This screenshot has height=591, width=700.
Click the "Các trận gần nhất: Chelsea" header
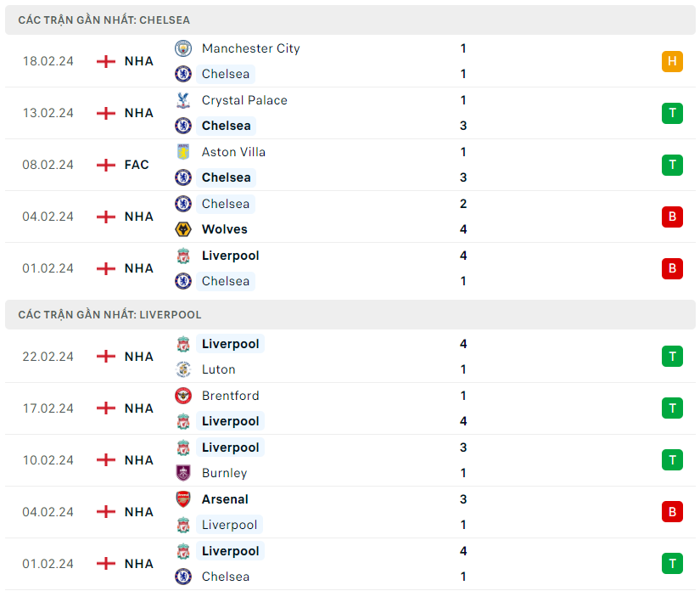tap(104, 20)
